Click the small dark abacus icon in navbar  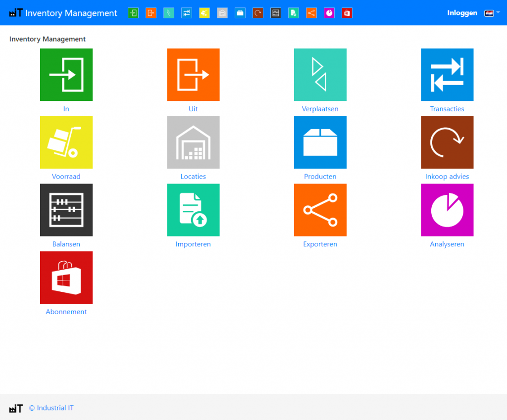[275, 13]
